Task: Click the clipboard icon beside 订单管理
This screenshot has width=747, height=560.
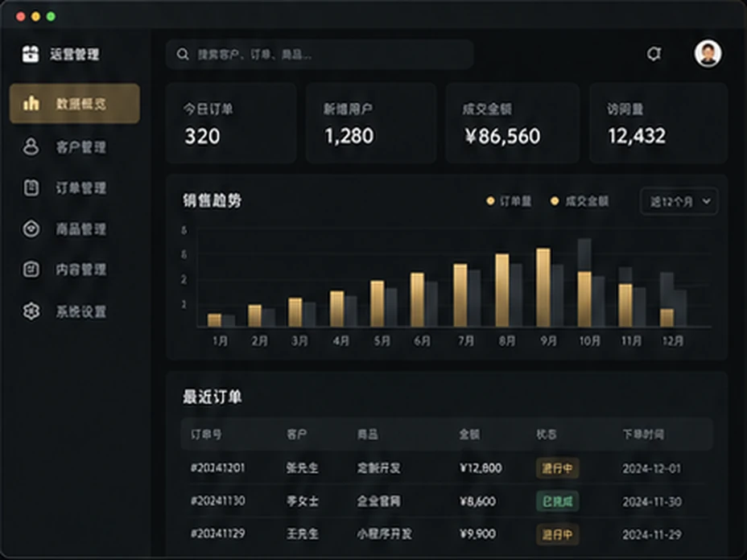Action: point(31,187)
